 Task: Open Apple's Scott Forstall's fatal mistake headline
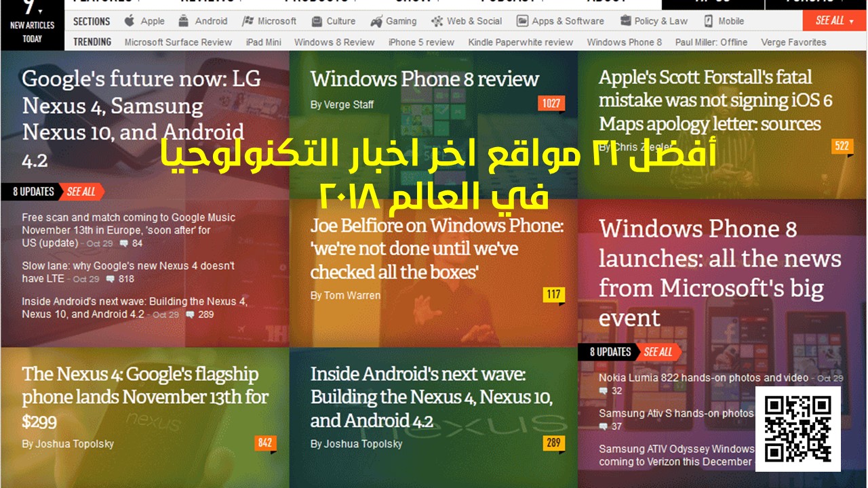[715, 101]
